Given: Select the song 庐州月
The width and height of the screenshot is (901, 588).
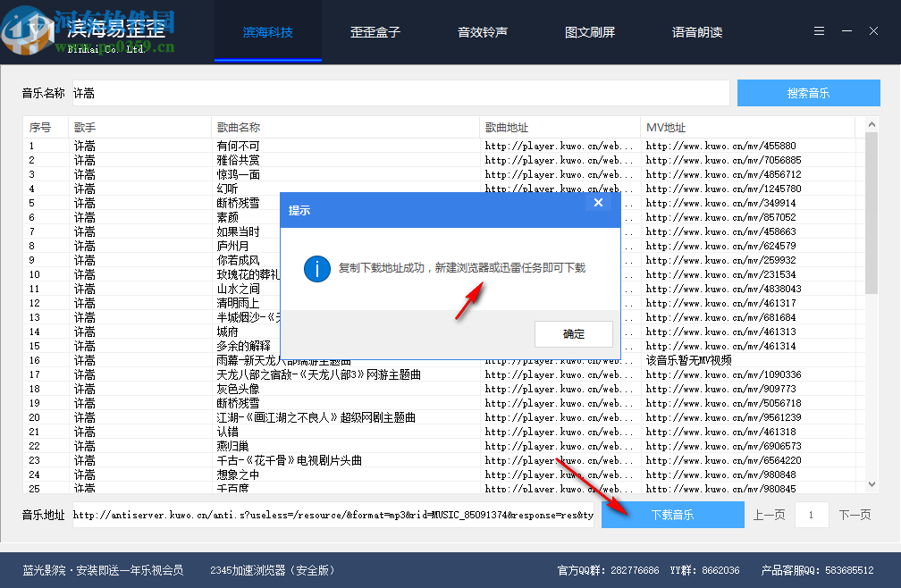Looking at the screenshot, I should pyautogui.click(x=232, y=247).
